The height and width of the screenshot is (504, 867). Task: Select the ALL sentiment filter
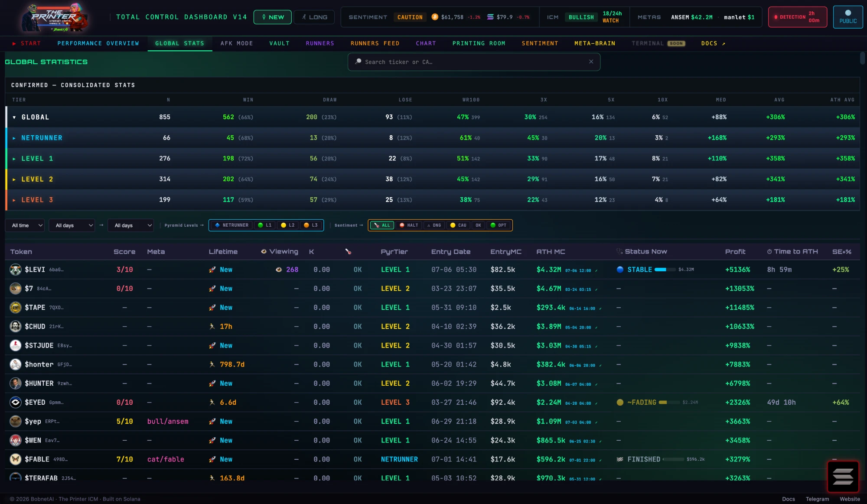click(x=382, y=225)
